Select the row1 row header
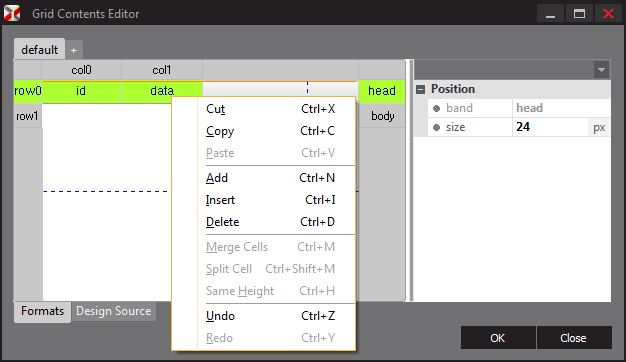Image resolution: width=626 pixels, height=362 pixels. (28, 116)
